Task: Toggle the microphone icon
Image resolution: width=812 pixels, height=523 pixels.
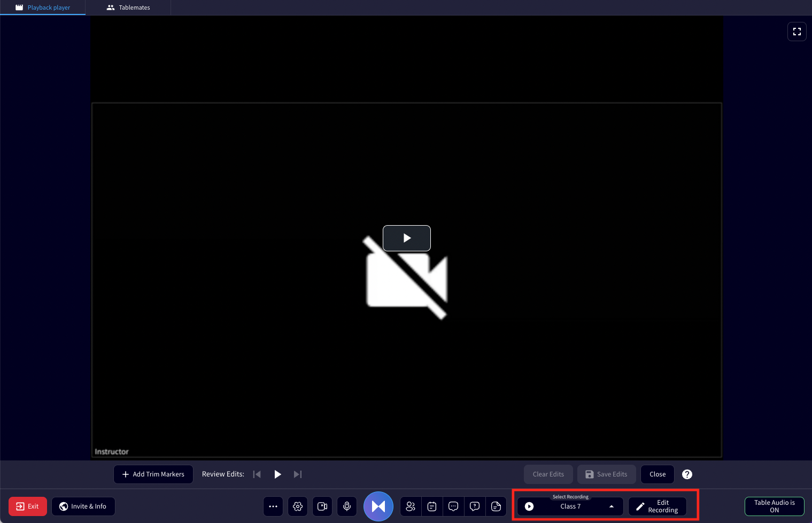Action: click(347, 506)
